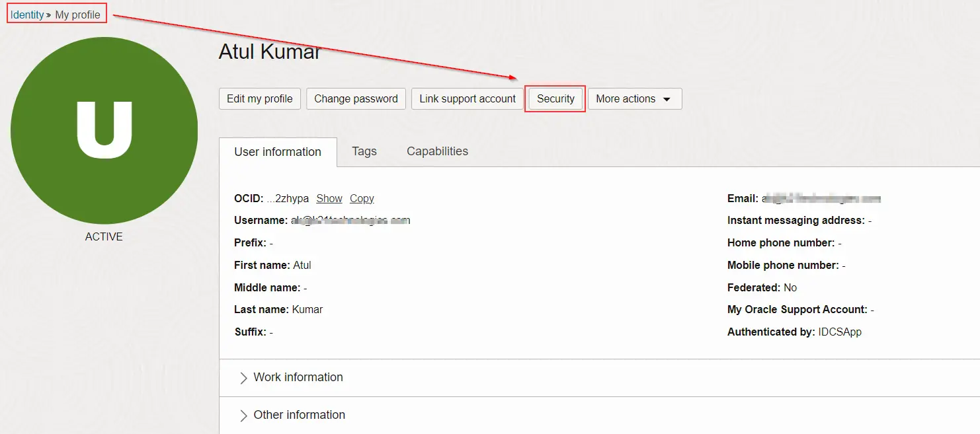Copy the OCID to clipboard
Viewport: 980px width, 434px height.
coord(362,199)
